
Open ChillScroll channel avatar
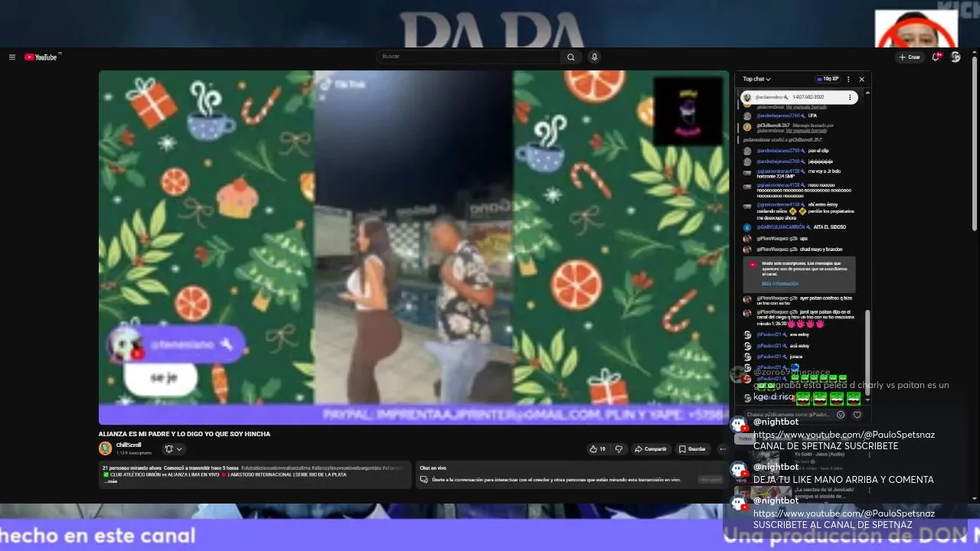pyautogui.click(x=106, y=448)
